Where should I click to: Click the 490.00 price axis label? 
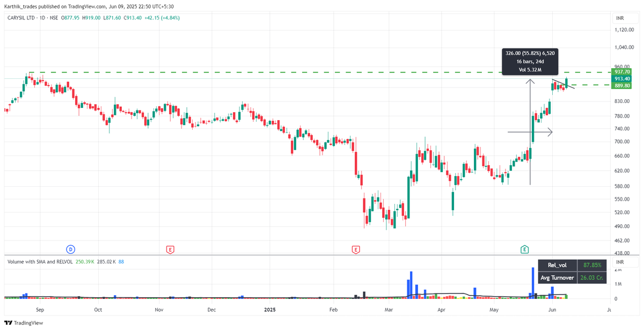coord(623,226)
